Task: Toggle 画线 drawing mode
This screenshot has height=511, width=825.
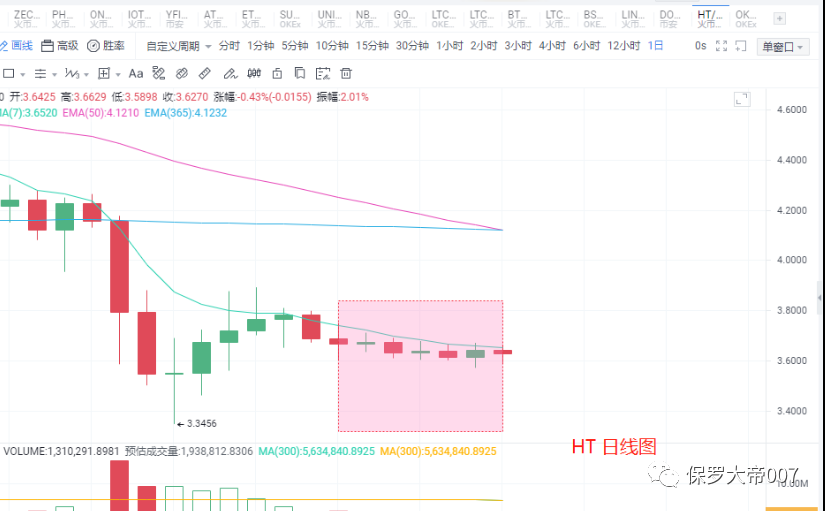Action: point(16,46)
